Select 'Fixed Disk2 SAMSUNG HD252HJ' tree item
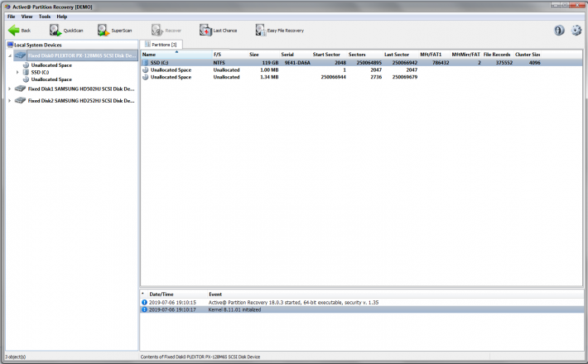This screenshot has height=364, width=588. (81, 100)
